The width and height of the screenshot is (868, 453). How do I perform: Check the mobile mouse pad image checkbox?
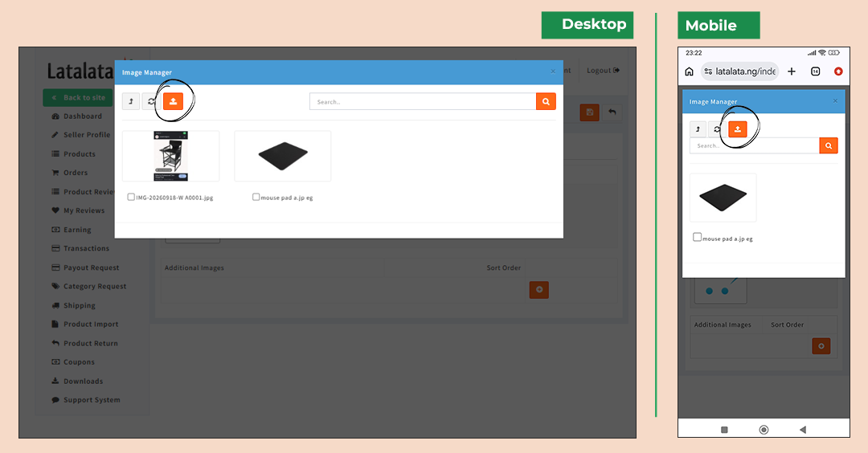click(x=697, y=237)
